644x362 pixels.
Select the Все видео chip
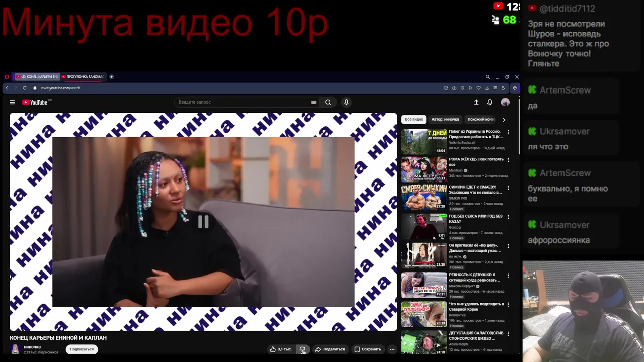(414, 119)
